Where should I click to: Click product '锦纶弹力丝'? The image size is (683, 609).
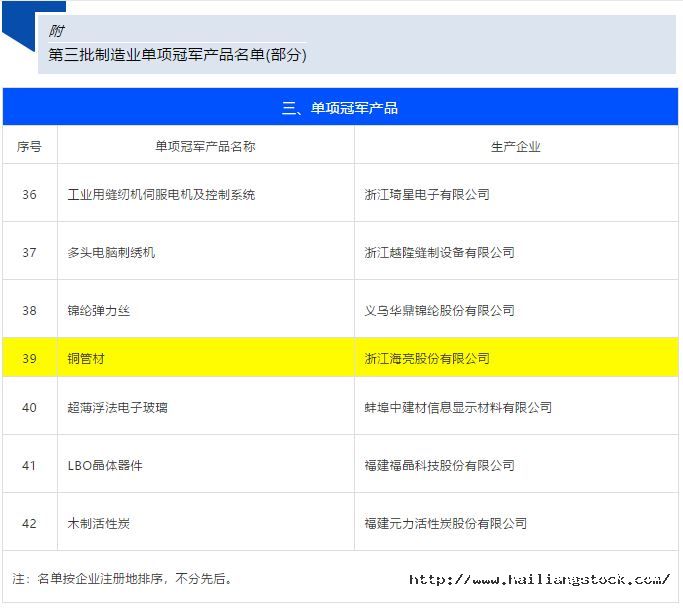pyautogui.click(x=98, y=311)
